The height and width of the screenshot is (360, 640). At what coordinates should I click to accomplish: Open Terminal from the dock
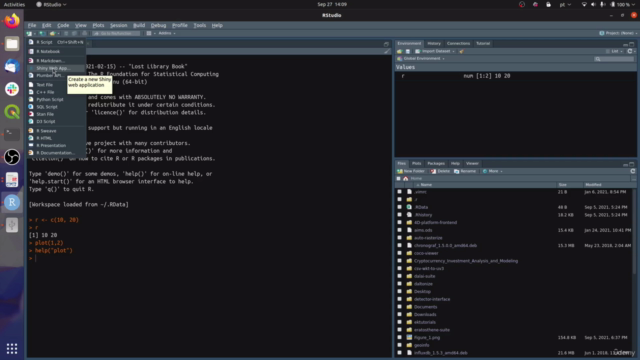(12, 134)
